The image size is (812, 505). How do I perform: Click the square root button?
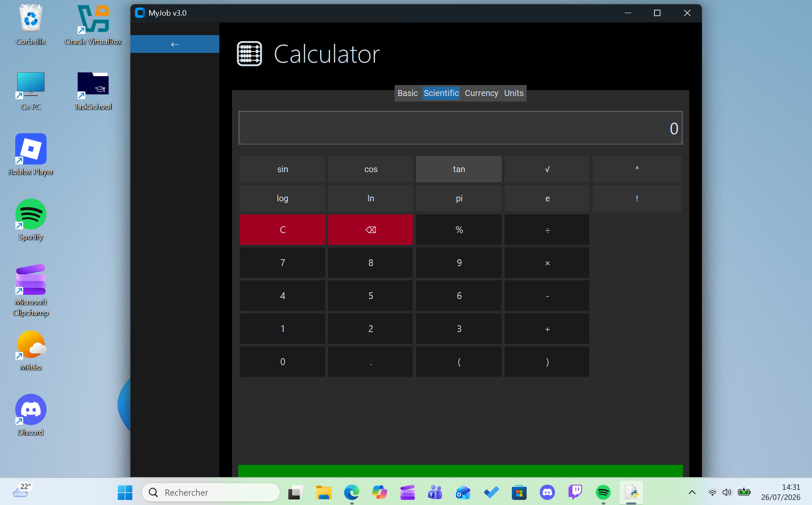click(x=547, y=169)
